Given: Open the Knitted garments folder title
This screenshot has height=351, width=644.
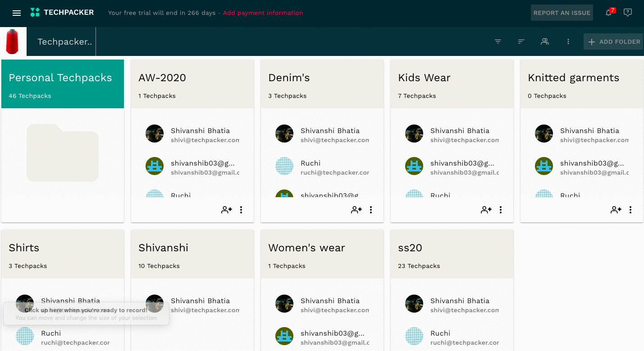Looking at the screenshot, I should tap(573, 78).
